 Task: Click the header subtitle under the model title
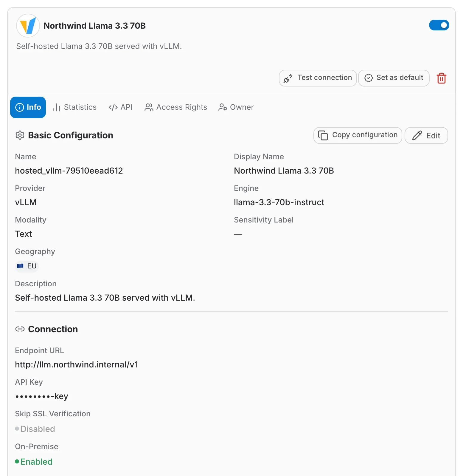click(99, 46)
